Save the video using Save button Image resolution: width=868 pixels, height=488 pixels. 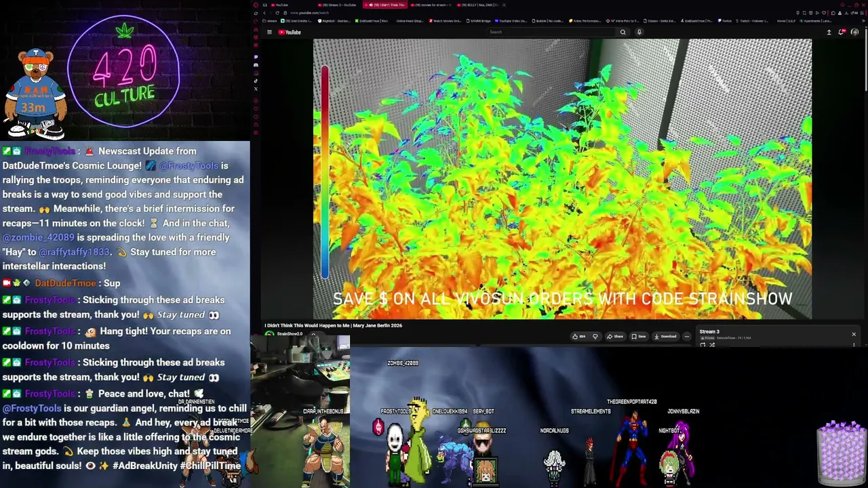pyautogui.click(x=638, y=336)
